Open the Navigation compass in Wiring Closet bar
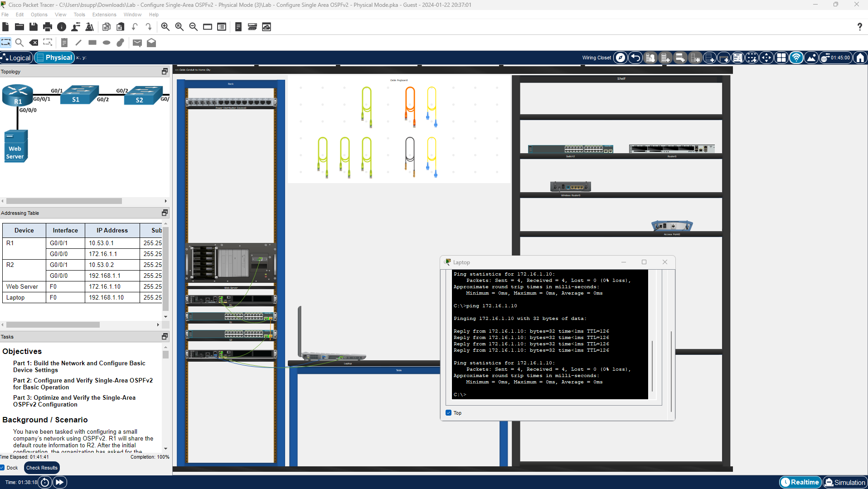The width and height of the screenshot is (868, 489). tap(621, 58)
